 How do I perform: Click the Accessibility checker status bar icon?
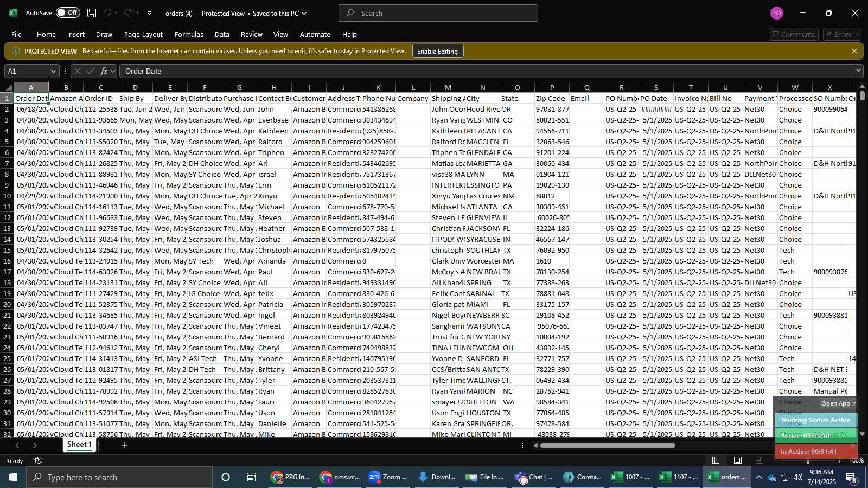click(37, 461)
